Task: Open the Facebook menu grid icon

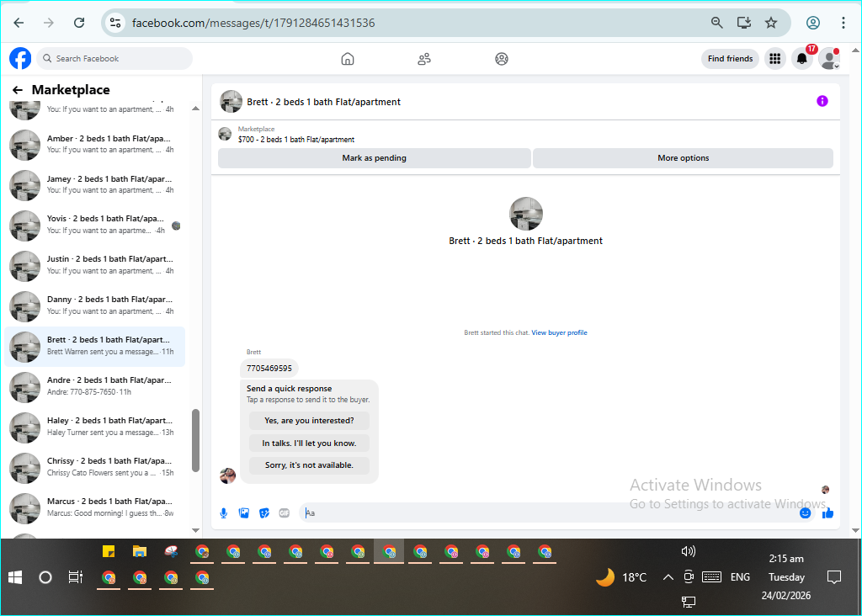Action: point(775,59)
